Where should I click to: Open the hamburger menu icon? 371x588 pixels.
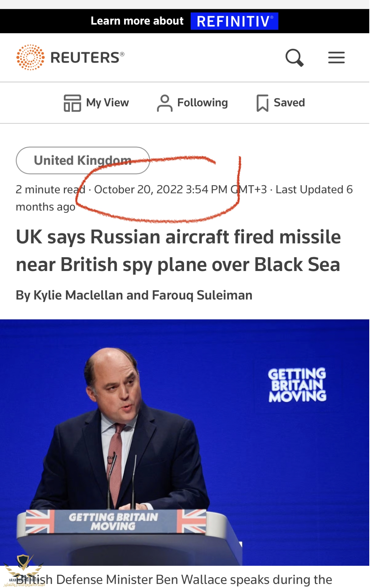click(x=336, y=58)
